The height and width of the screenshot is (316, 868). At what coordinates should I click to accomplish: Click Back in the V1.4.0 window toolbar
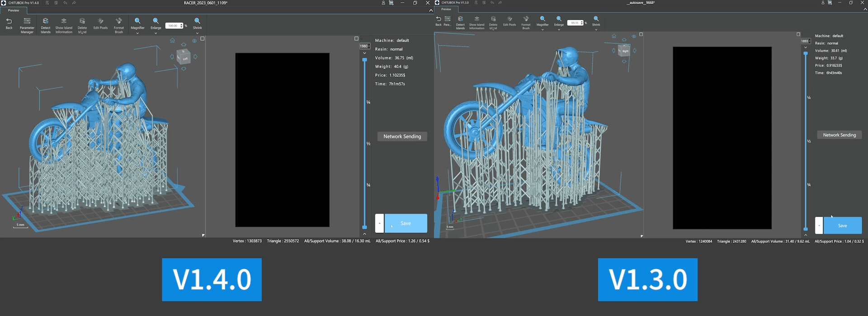tap(9, 23)
